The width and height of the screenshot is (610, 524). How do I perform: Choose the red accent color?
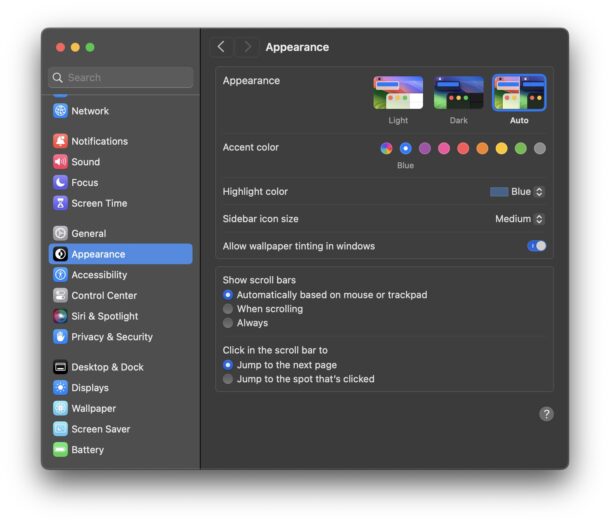click(463, 148)
